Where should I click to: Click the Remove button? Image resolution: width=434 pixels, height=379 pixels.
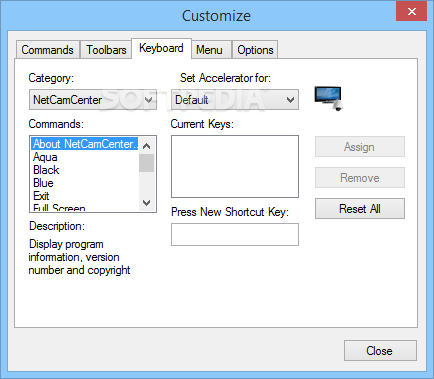point(360,178)
